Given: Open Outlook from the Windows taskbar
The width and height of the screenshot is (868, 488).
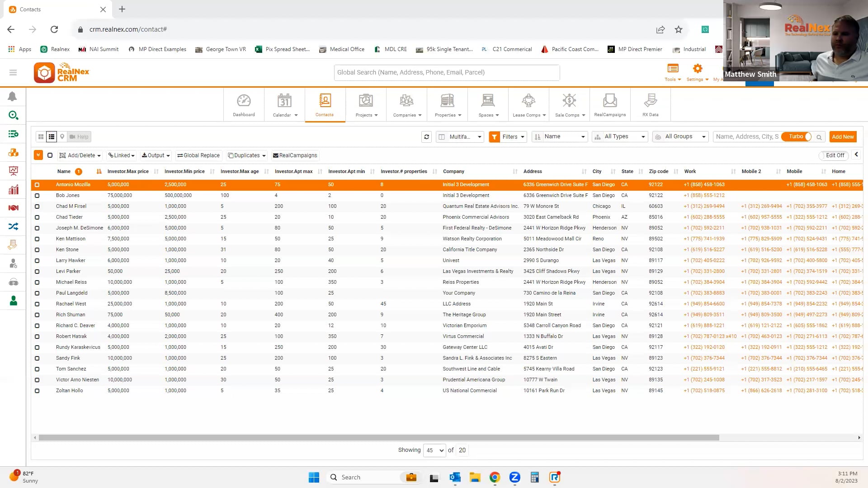Looking at the screenshot, I should [x=455, y=477].
